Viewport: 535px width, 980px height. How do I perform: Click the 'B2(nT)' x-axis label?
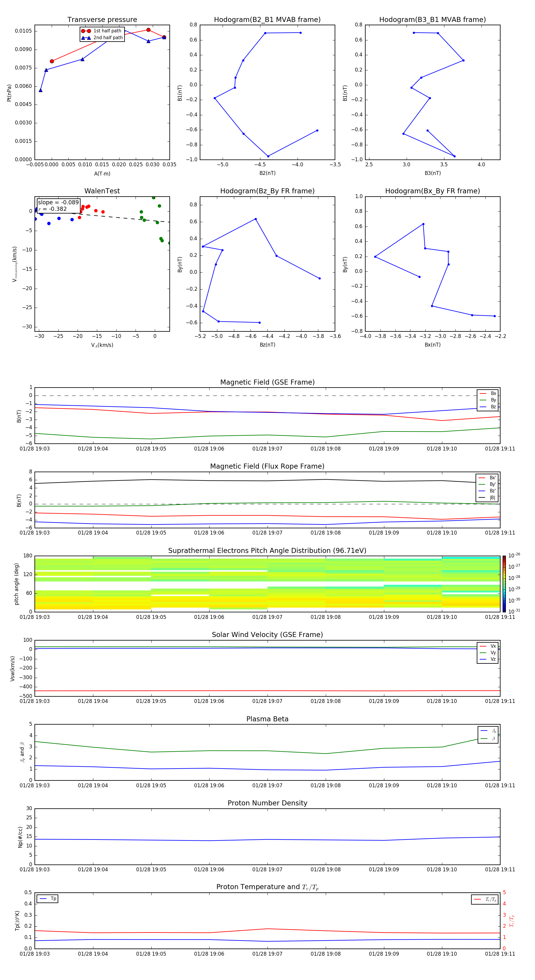click(x=267, y=173)
